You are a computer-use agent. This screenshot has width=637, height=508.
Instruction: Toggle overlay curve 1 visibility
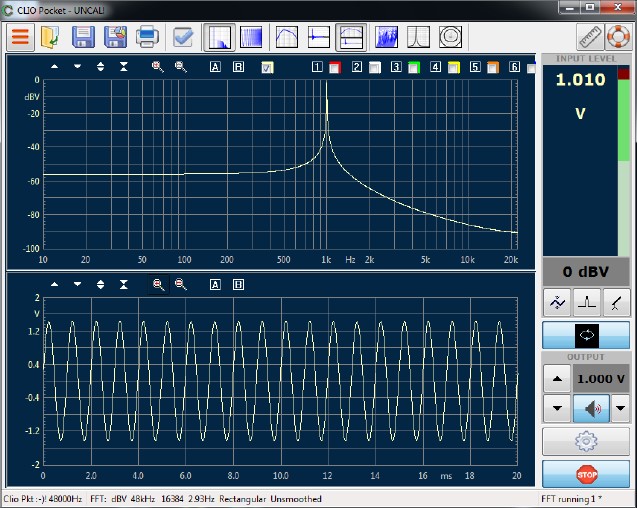point(318,67)
